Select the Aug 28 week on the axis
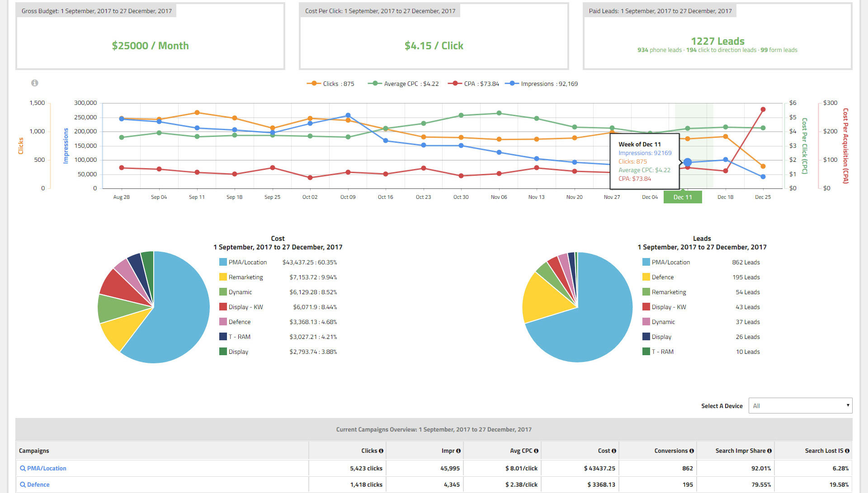 [x=121, y=197]
